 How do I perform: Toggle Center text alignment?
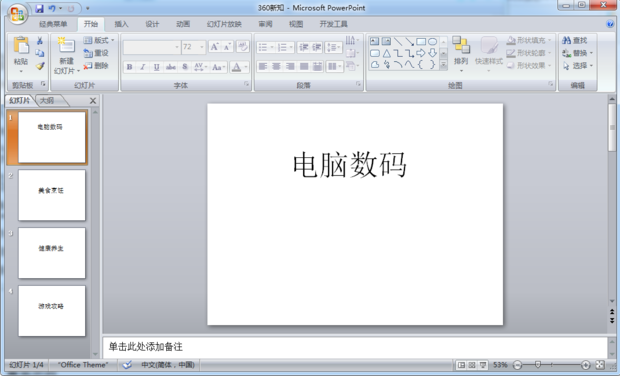276,66
